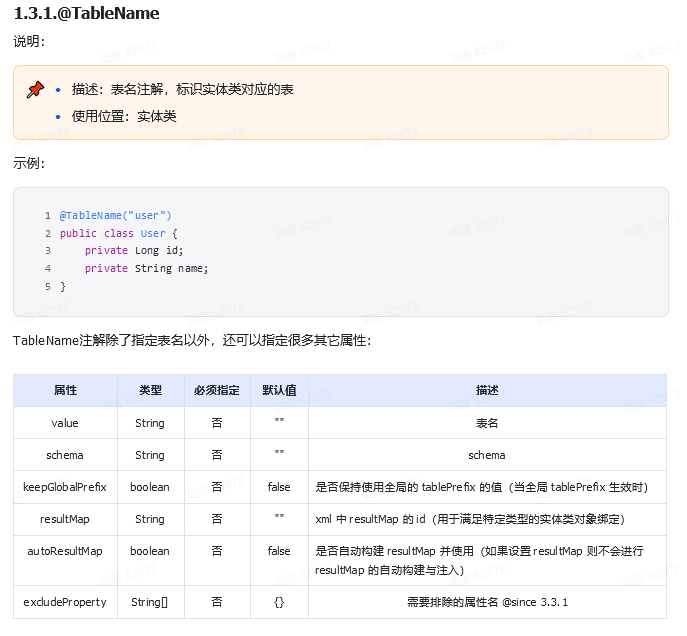687x636 pixels.
Task: Click '否' in the resultMap row
Action: click(217, 519)
